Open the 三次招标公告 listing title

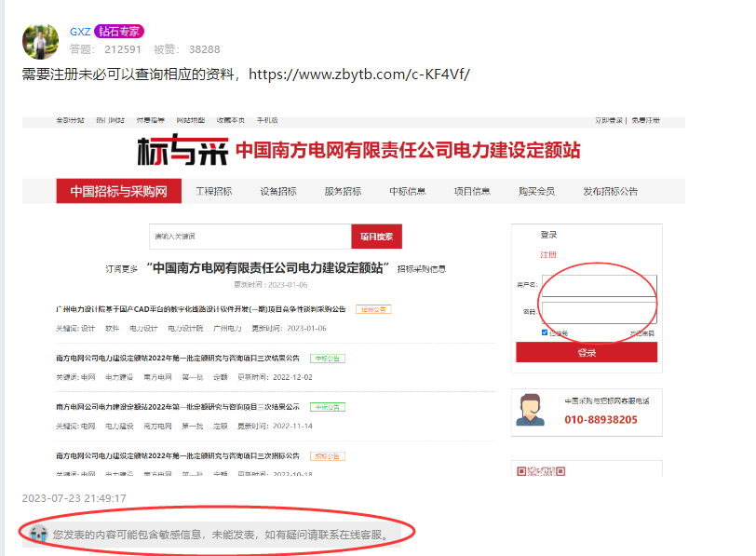(178, 455)
